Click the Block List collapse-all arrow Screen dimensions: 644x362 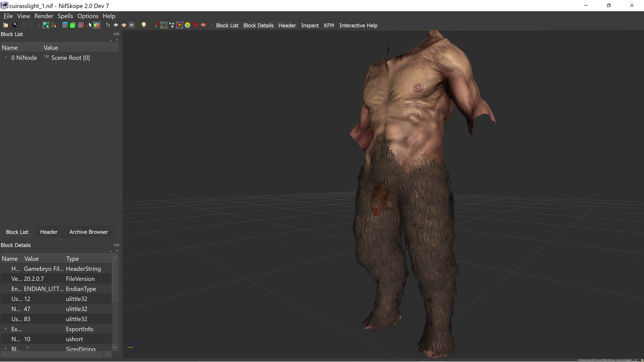[117, 40]
